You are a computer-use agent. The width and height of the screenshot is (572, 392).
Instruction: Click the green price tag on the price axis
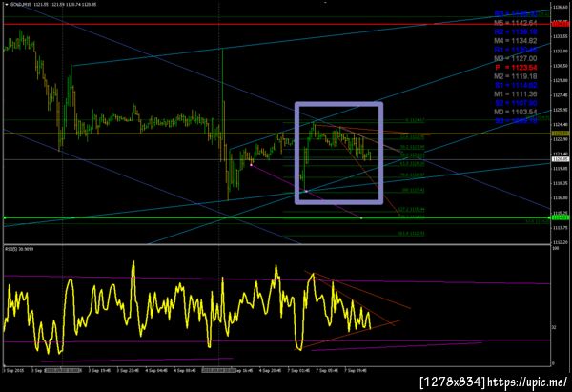click(560, 217)
